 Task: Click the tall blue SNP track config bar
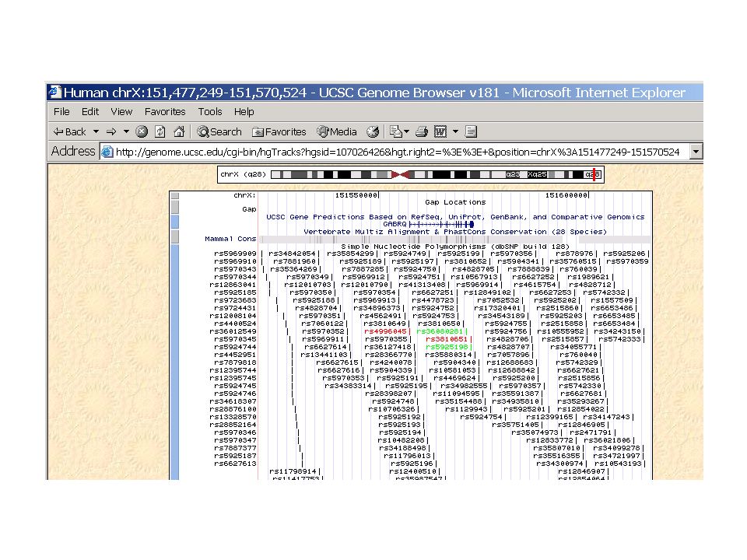pos(174,362)
